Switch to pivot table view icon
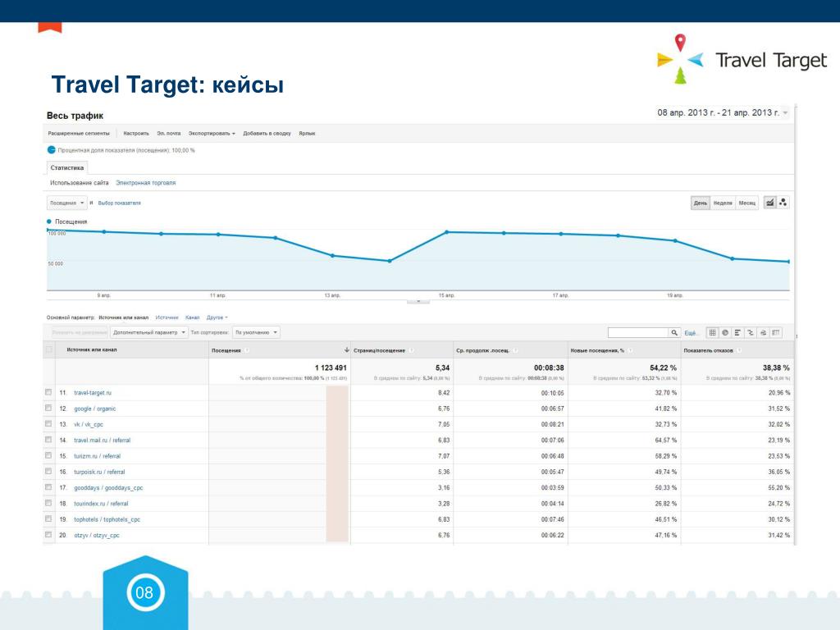The height and width of the screenshot is (630, 840). [776, 333]
